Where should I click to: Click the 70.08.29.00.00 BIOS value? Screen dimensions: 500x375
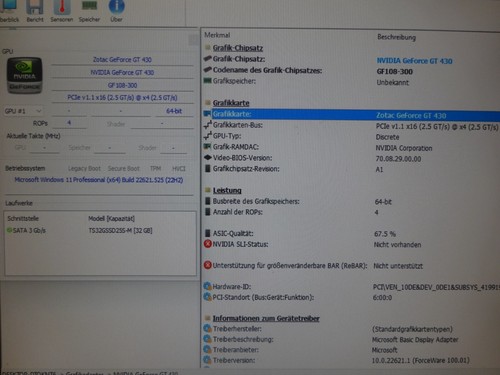[x=398, y=159]
